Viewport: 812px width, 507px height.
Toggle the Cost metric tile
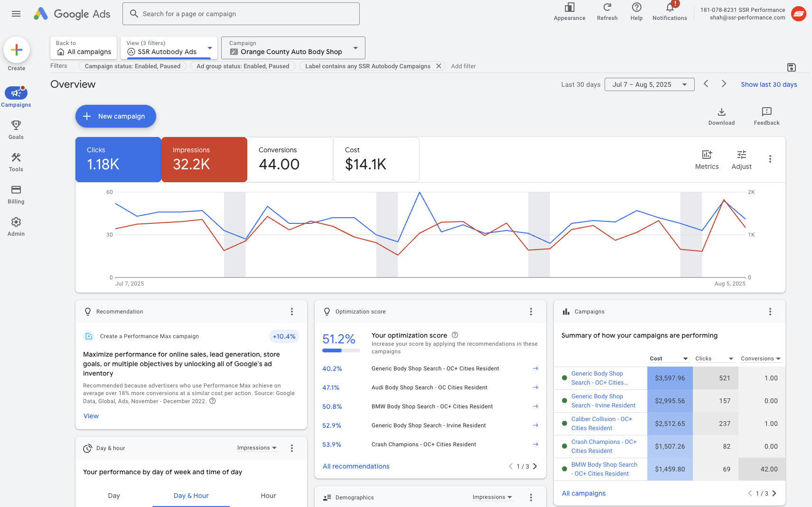pos(376,159)
